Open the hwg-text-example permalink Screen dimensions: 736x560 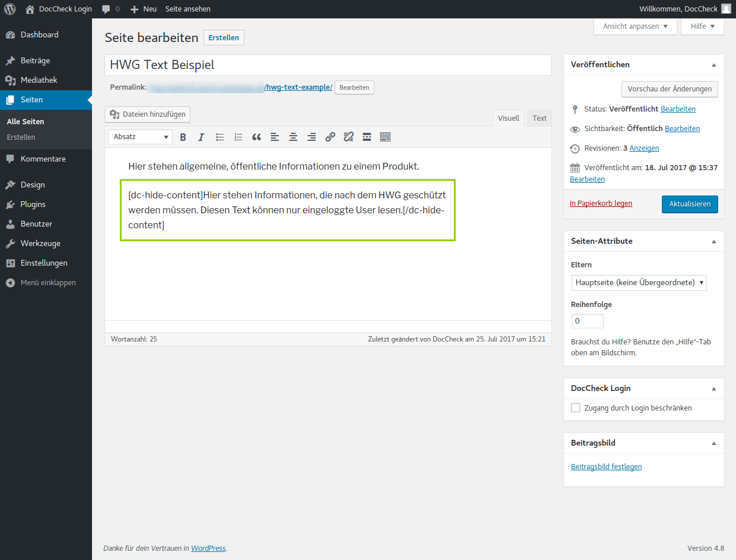[298, 87]
